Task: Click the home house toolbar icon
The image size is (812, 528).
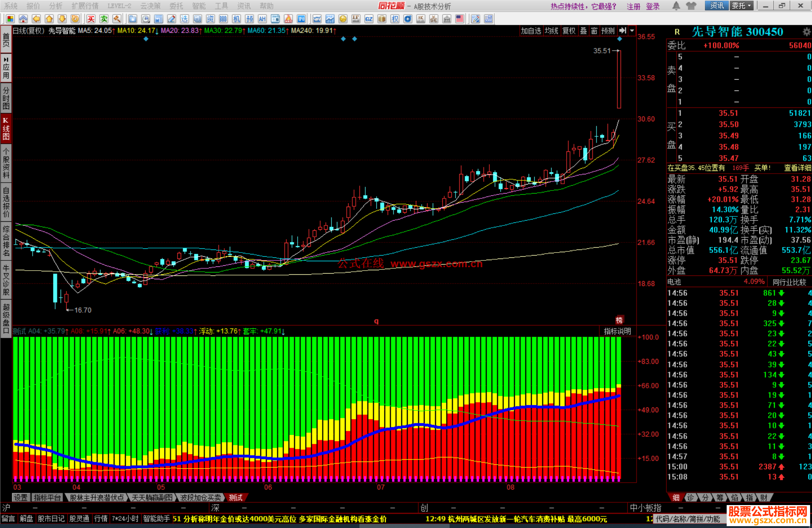Action: pos(23,19)
